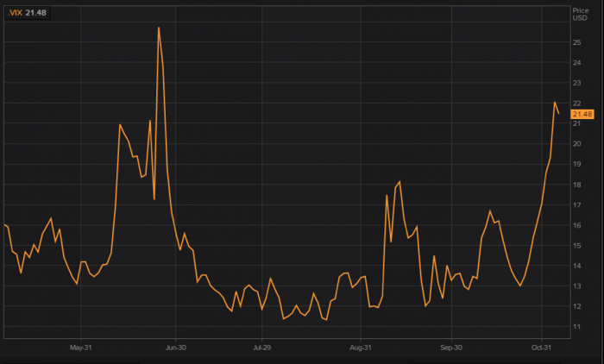This screenshot has width=604, height=364.
Task: Pick the Oct-31 date on the time axis
Action: [x=541, y=348]
